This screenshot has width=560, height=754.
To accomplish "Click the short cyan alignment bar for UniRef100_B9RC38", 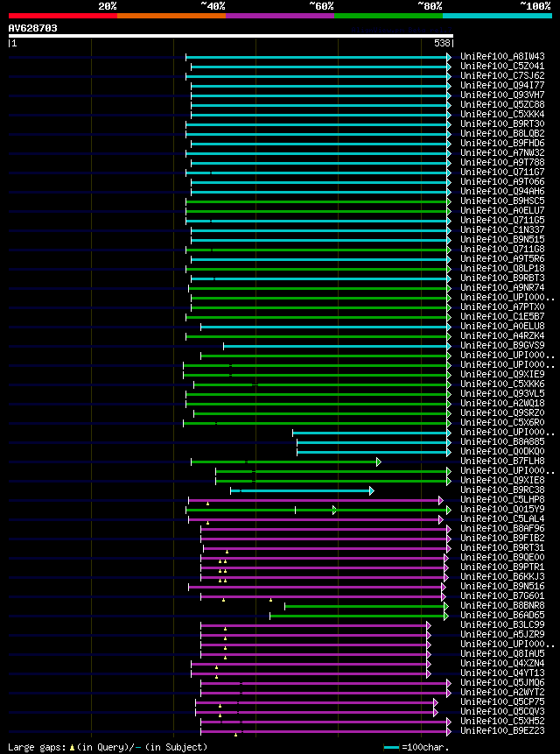I will coord(302,490).
